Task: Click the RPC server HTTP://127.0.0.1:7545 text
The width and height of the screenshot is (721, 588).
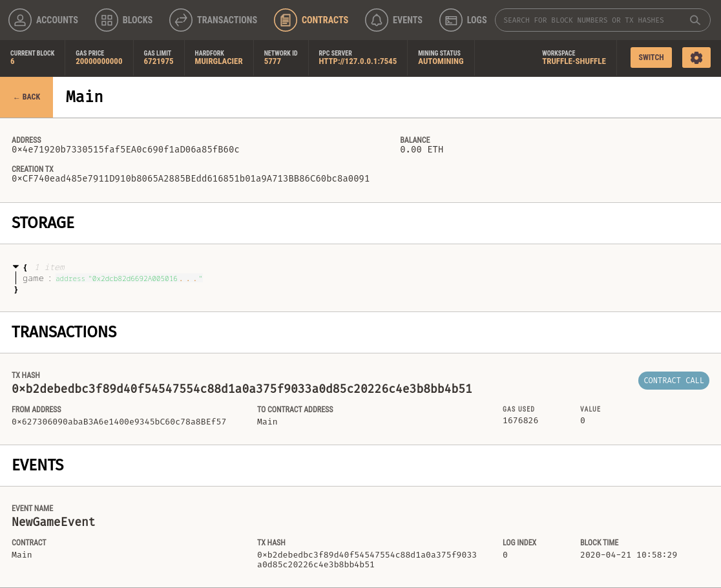Action: 358,61
